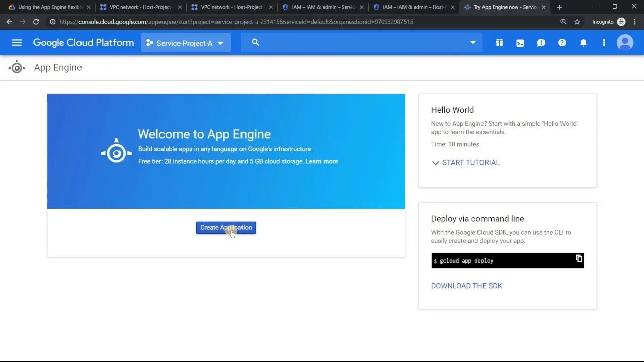
Task: Close the Using the App Engine tab
Action: point(88,7)
